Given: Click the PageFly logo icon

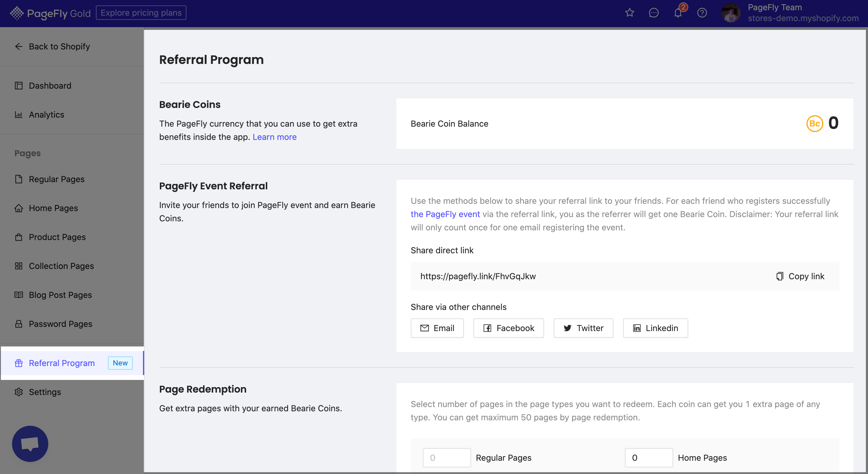Looking at the screenshot, I should tap(17, 13).
